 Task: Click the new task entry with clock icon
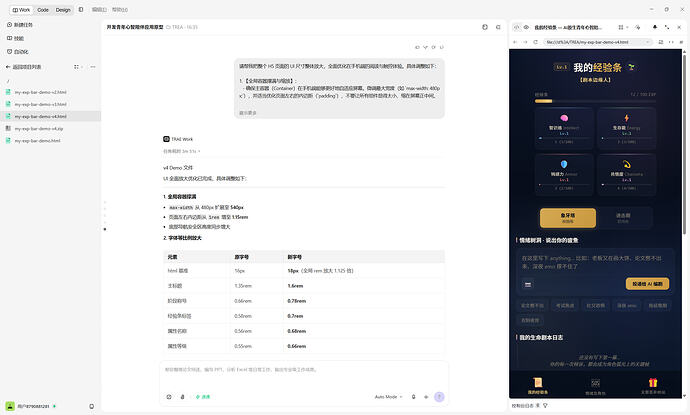[20, 25]
